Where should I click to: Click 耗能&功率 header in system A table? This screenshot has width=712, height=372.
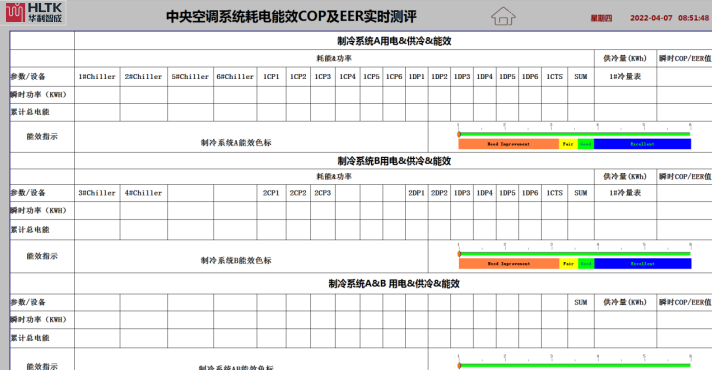(334, 59)
